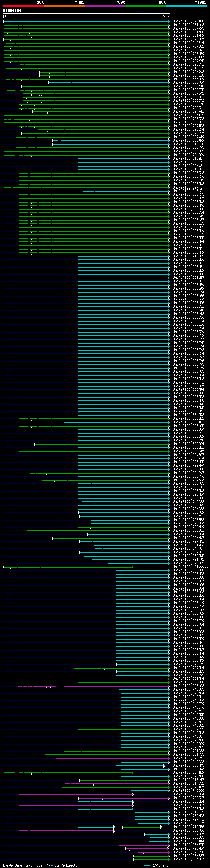Select label UniRef100_Q8LKV3
Screen dimensions: 210x868
188,147
